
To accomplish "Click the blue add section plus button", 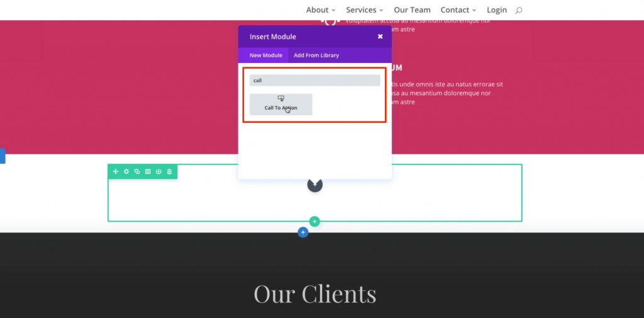I will click(x=303, y=232).
